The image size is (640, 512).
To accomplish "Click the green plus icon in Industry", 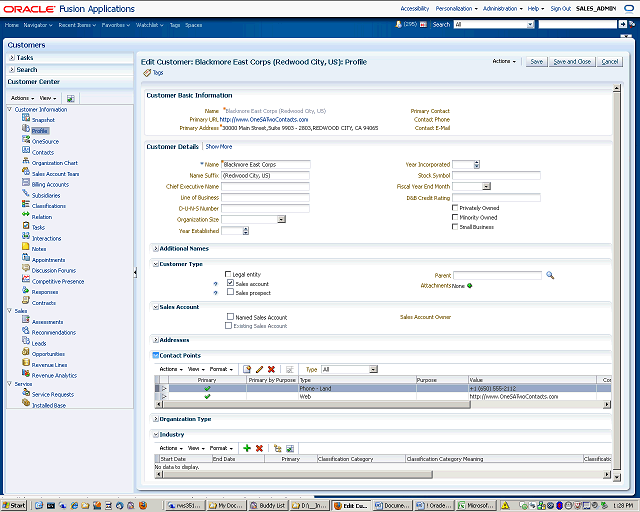I will coord(247,448).
